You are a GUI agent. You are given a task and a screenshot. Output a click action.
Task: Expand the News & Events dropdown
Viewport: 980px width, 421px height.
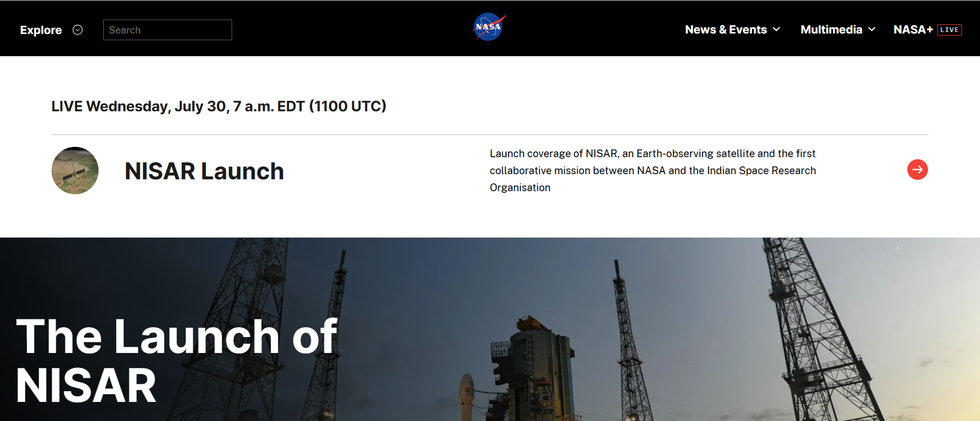(732, 29)
